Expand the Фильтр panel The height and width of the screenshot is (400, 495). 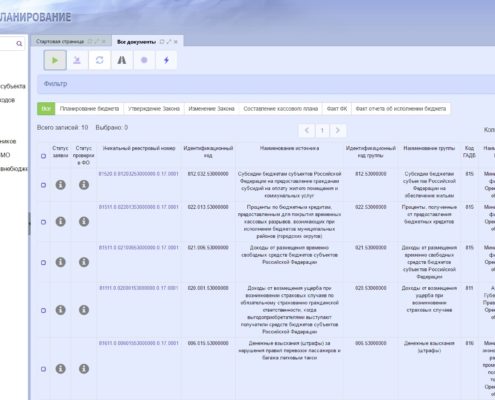click(266, 84)
